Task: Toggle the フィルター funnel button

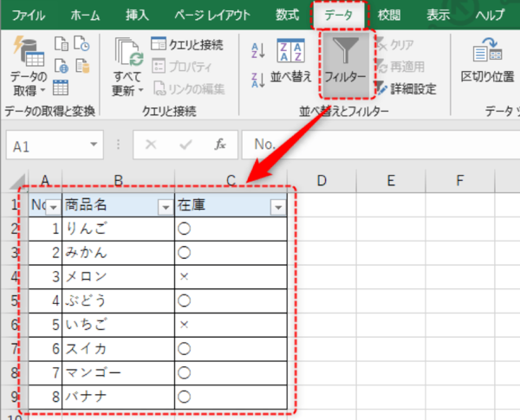Action: click(346, 64)
